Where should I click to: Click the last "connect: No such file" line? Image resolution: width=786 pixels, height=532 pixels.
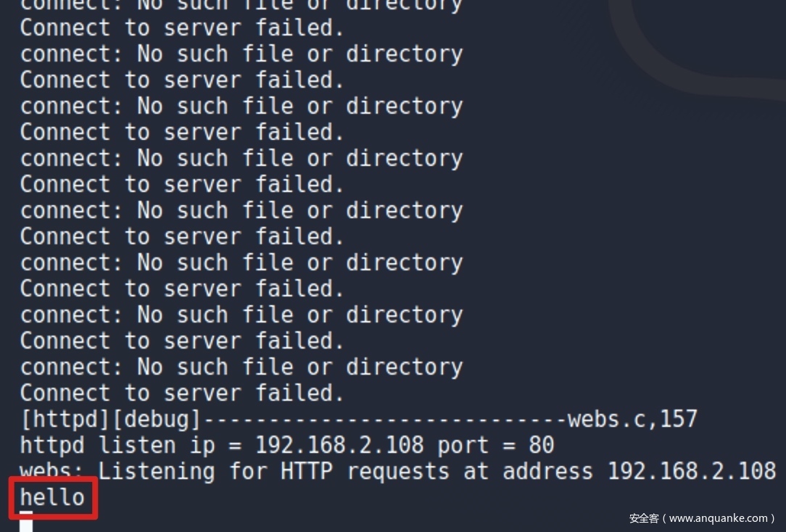click(241, 367)
